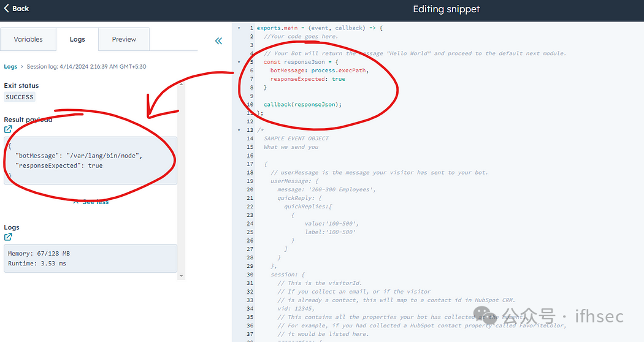Collapse comment fold arrow at line 13

pyautogui.click(x=239, y=130)
